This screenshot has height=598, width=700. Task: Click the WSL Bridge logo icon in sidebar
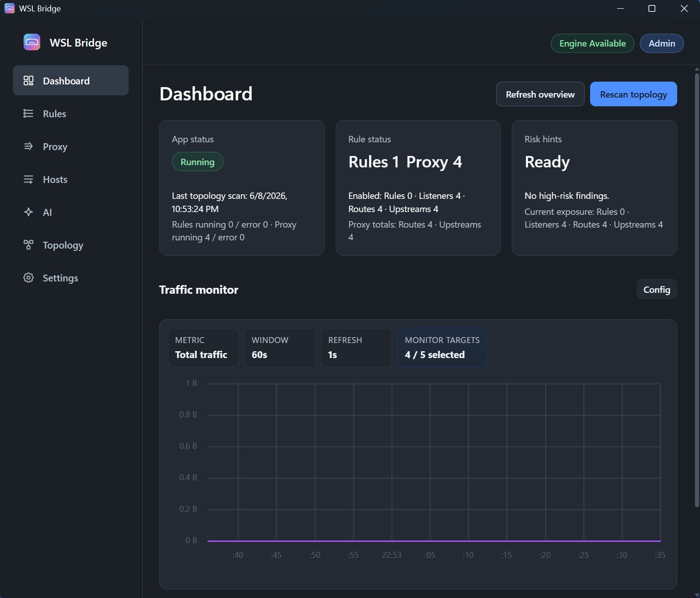(x=32, y=42)
